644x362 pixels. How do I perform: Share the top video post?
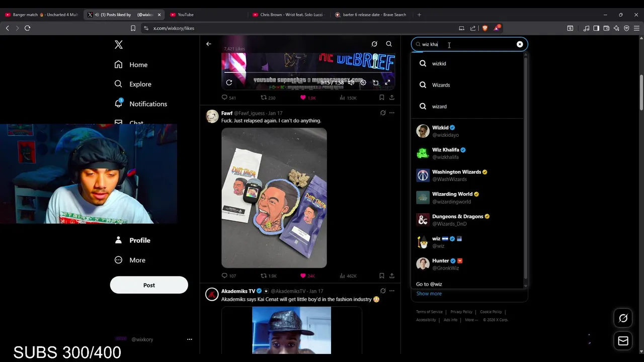point(392,98)
